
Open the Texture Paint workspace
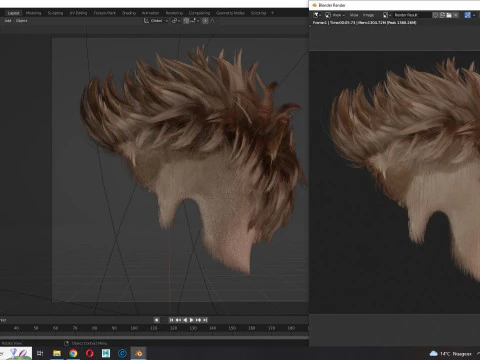click(x=104, y=13)
